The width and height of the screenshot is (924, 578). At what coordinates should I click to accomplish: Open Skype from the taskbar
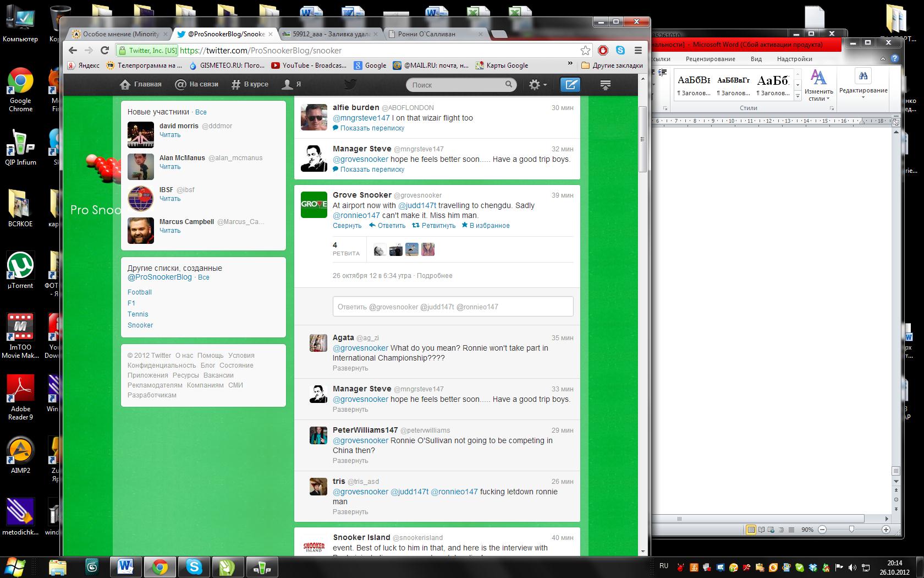click(194, 566)
